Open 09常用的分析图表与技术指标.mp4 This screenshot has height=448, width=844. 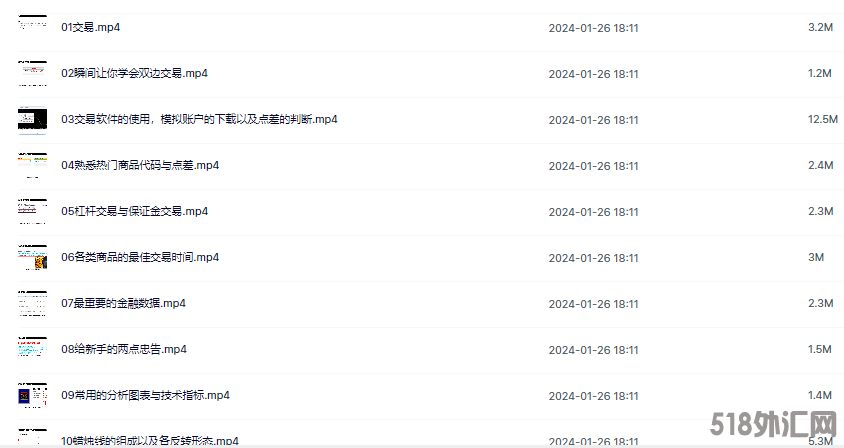coord(145,396)
